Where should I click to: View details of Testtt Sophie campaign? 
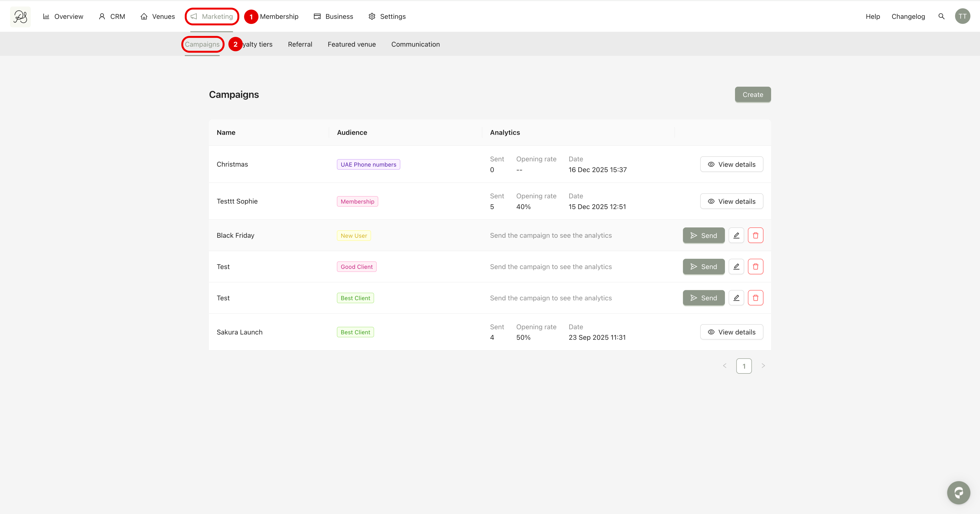click(x=731, y=201)
